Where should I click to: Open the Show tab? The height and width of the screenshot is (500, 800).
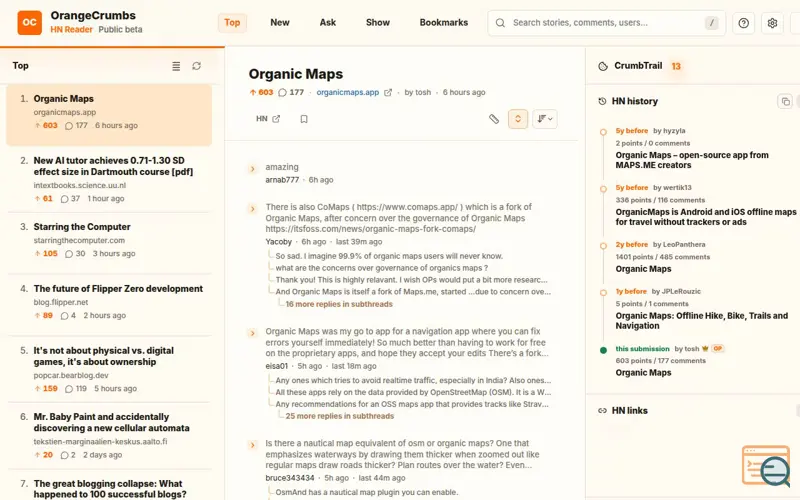pyautogui.click(x=378, y=22)
